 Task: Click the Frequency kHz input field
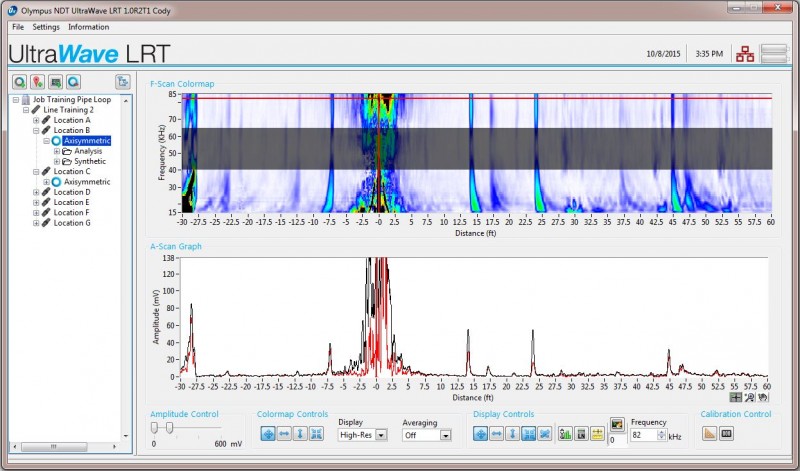click(641, 436)
